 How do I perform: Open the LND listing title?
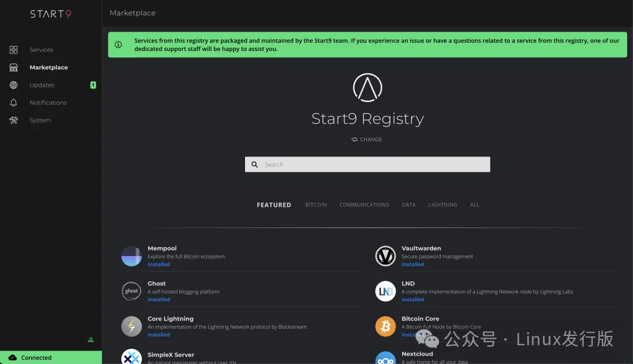tap(408, 283)
